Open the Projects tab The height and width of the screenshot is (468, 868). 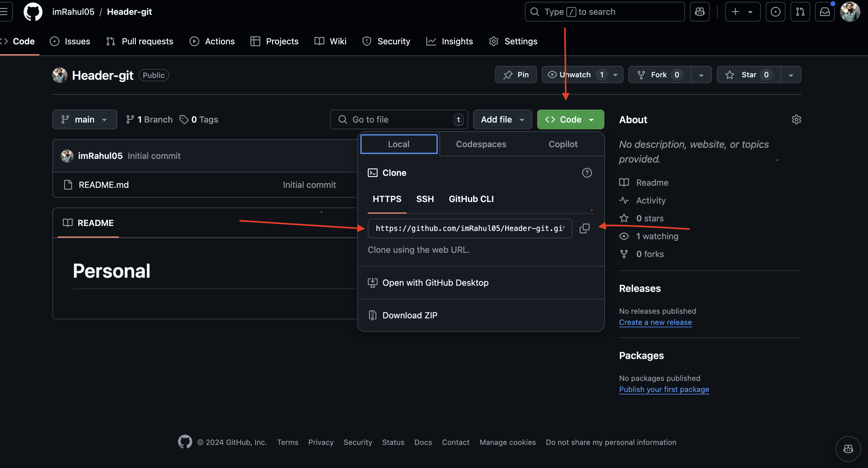(x=275, y=41)
